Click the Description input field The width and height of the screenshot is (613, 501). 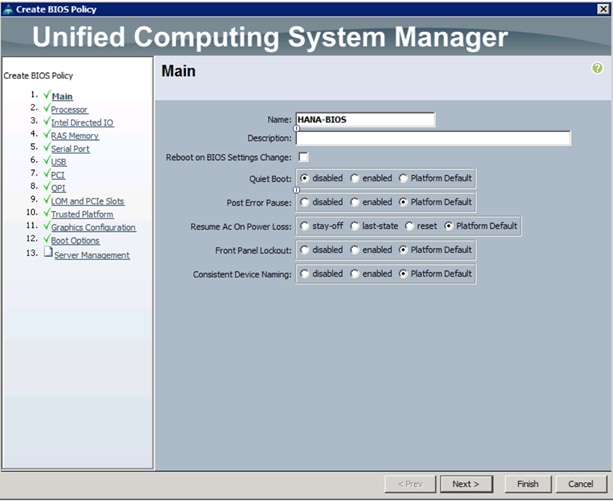(433, 138)
